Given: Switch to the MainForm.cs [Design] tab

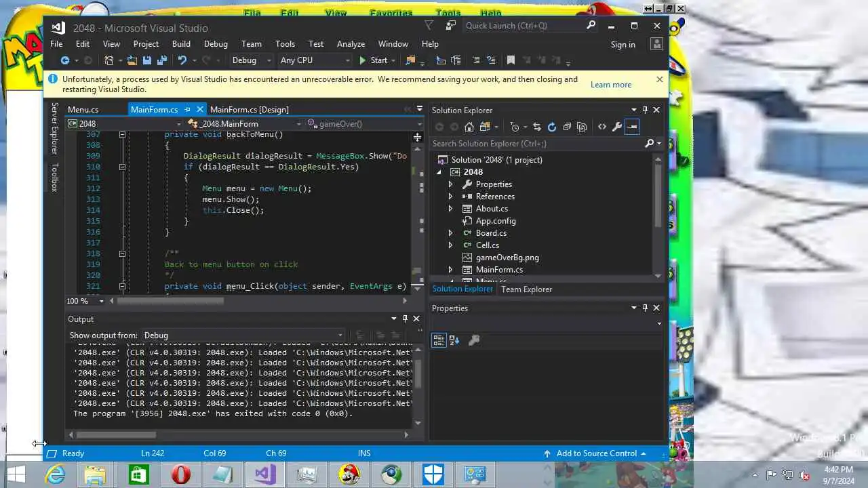Looking at the screenshot, I should click(x=250, y=110).
